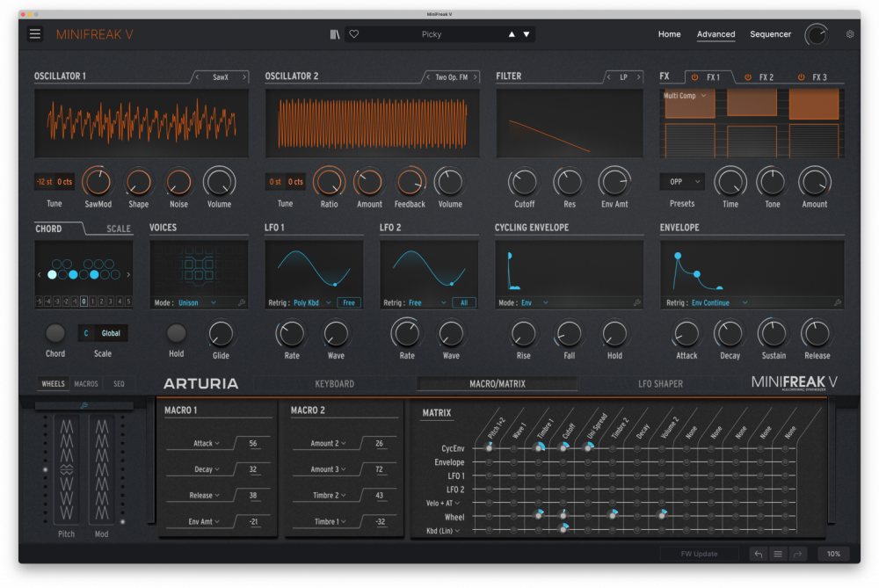Screen dimensions: 879x588
Task: Open settings with the gear icon
Action: point(850,34)
